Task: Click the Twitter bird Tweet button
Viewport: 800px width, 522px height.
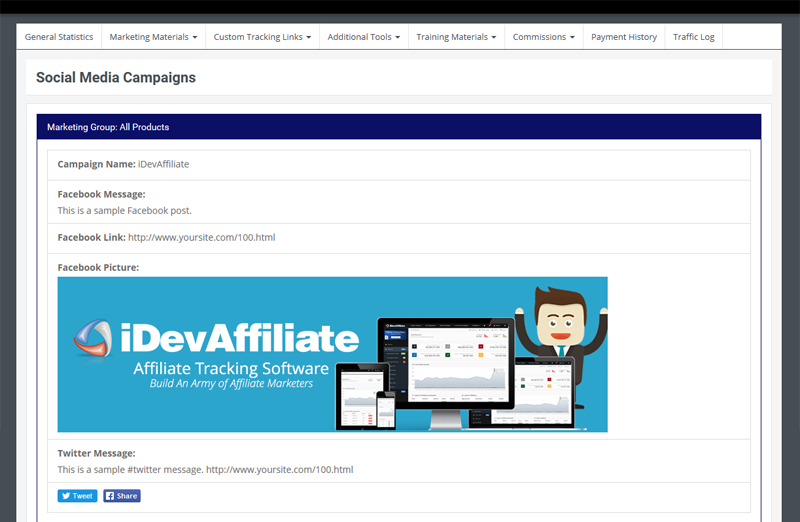Action: tap(77, 496)
